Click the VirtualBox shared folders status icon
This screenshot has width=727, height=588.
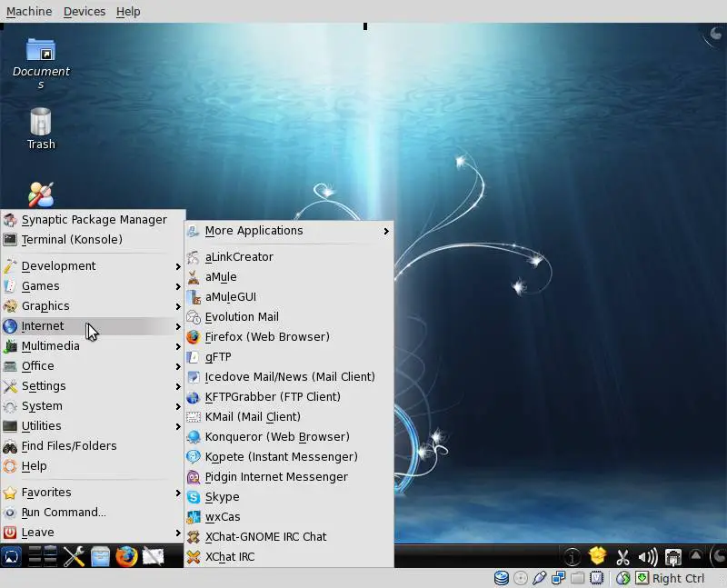pos(577,578)
